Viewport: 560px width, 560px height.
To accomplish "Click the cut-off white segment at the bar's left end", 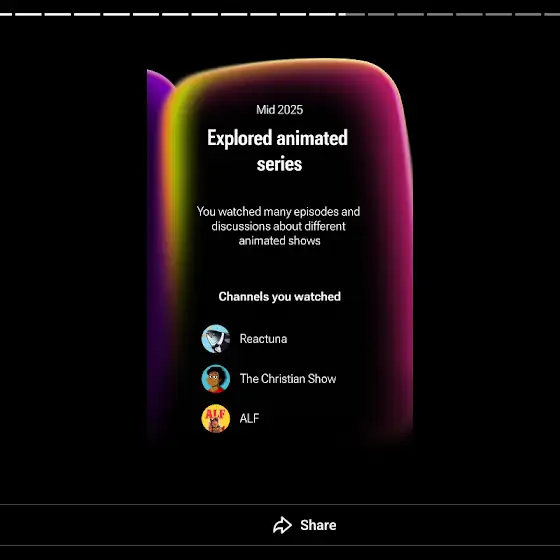I will [6, 14].
